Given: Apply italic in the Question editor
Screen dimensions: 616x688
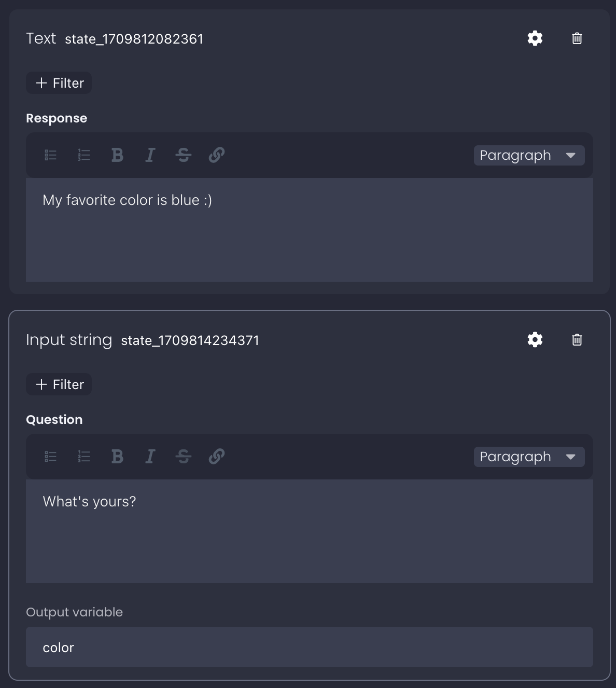Looking at the screenshot, I should coord(150,457).
